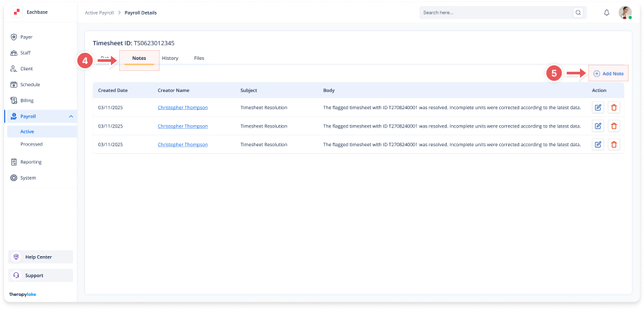Click the therapylake logo
This screenshot has width=644, height=309.
[22, 294]
